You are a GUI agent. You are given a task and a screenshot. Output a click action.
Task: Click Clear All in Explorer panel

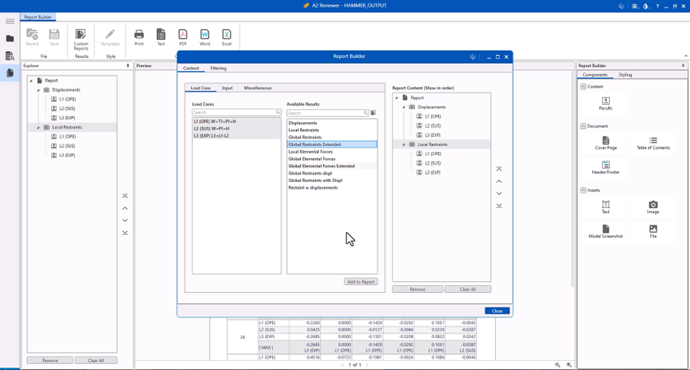[96, 360]
